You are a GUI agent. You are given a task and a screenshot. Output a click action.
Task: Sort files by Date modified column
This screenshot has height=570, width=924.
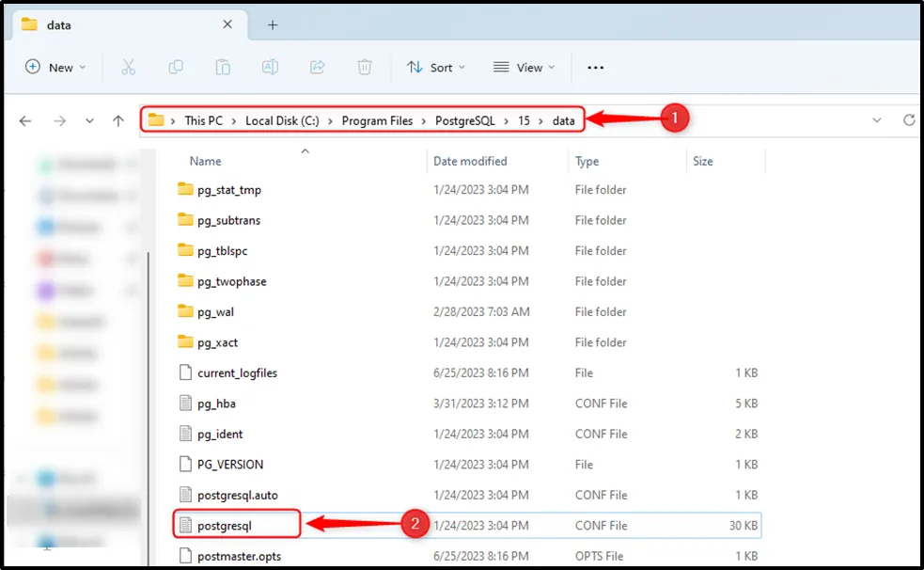point(470,161)
